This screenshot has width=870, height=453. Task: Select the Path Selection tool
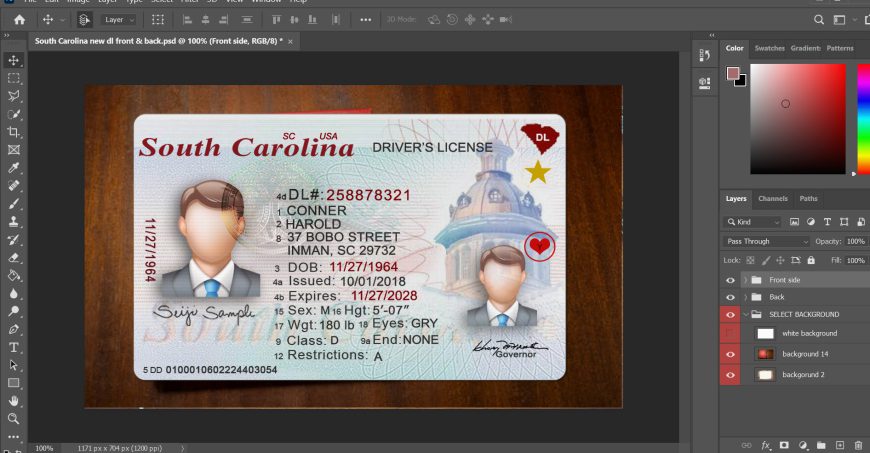click(13, 365)
